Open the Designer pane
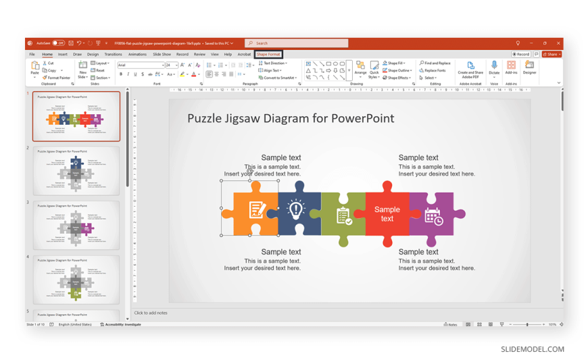 529,68
